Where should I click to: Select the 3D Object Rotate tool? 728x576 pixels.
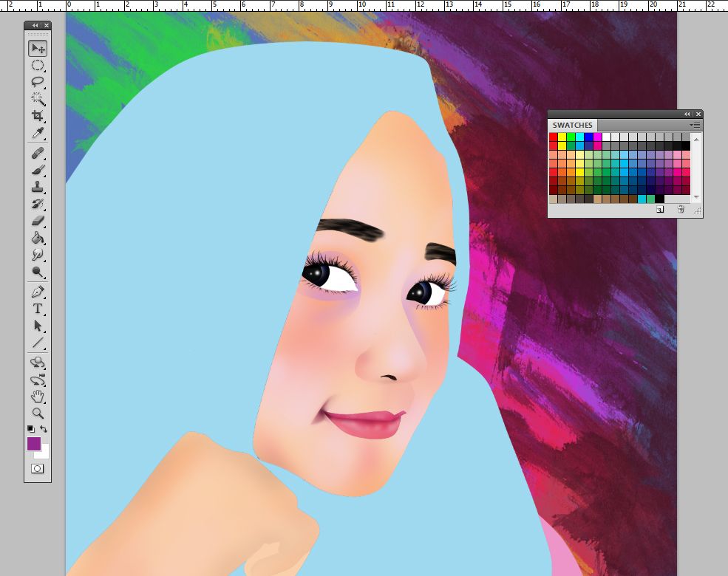coord(38,363)
